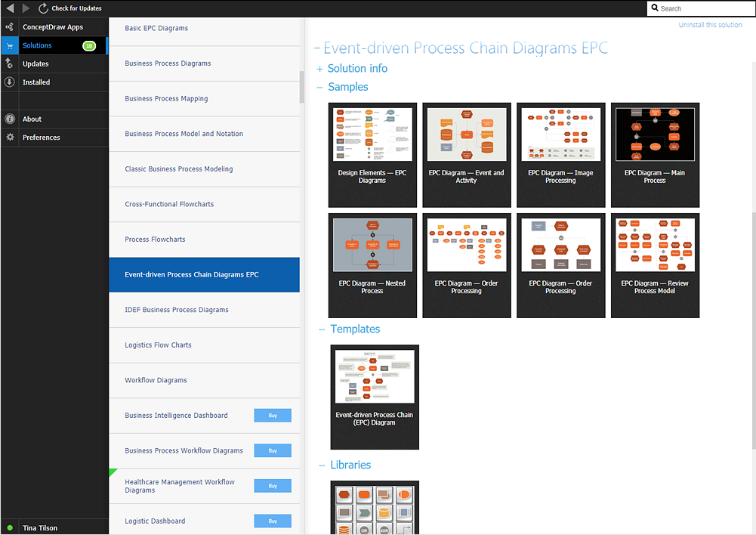The width and height of the screenshot is (756, 535).
Task: Click the back navigation arrow
Action: [x=10, y=8]
